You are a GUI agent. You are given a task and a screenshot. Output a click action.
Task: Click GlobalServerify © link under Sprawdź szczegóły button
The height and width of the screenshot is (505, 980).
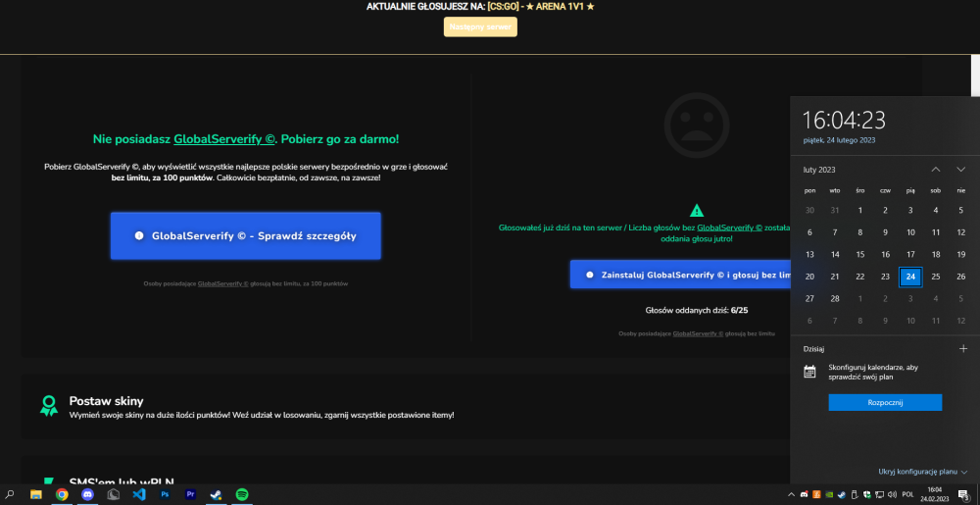coord(223,283)
